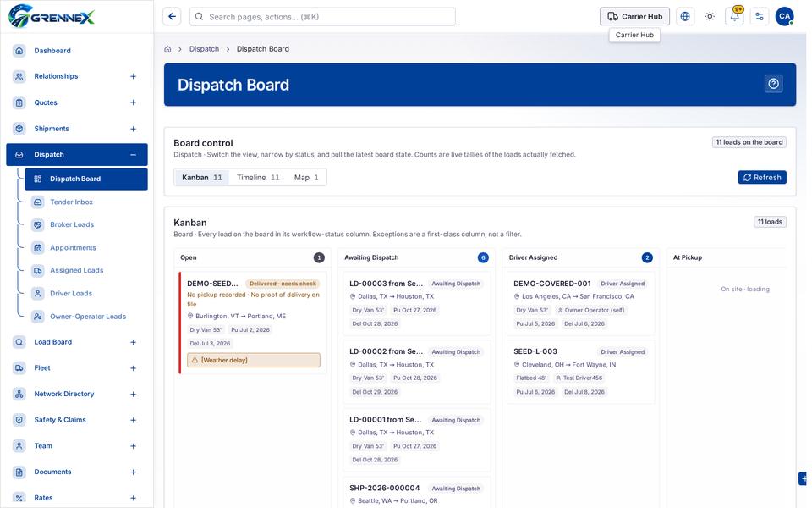Click the Dashboard sidebar icon
The width and height of the screenshot is (812, 508).
pos(19,51)
